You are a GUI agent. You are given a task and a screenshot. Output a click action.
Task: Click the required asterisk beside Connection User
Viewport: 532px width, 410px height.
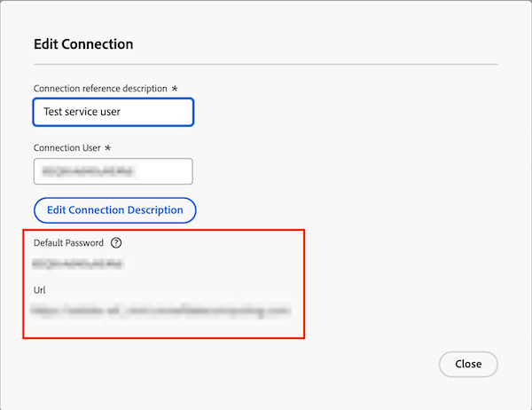pos(107,147)
